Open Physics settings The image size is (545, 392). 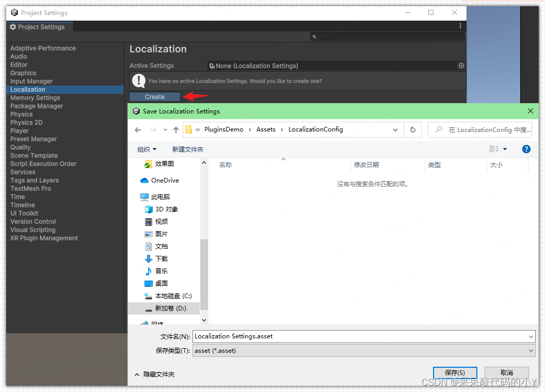21,115
